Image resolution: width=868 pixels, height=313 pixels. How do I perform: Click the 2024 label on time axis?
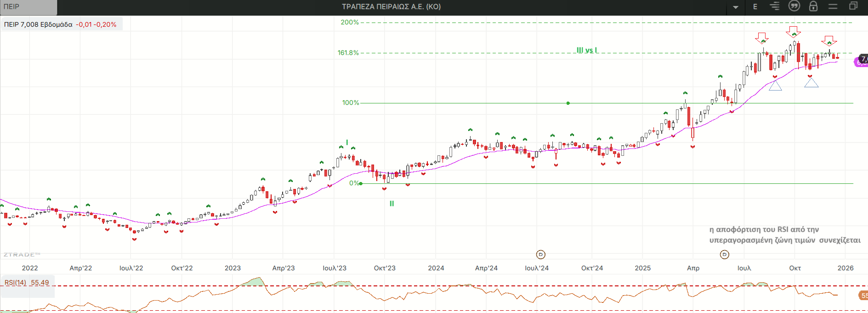click(x=436, y=268)
